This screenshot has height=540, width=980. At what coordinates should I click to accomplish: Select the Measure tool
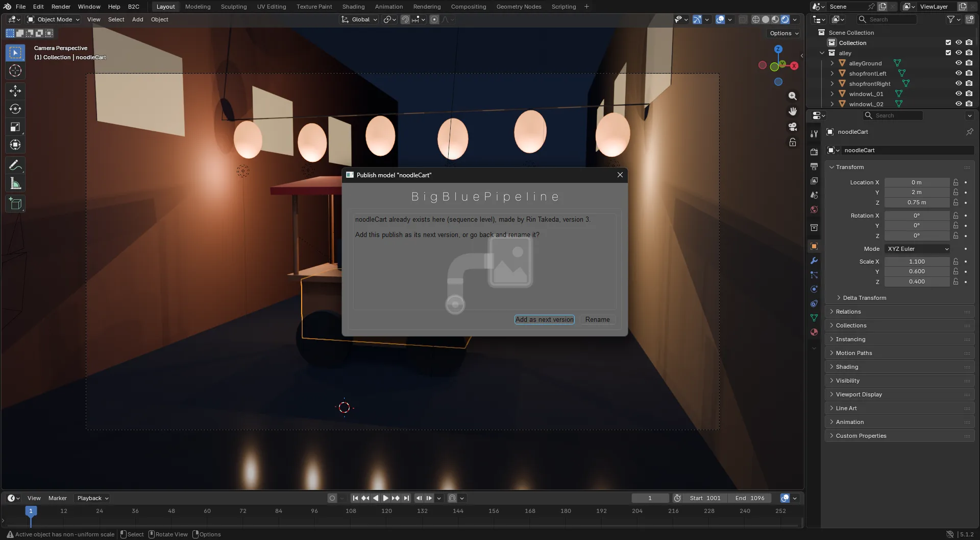pos(15,183)
